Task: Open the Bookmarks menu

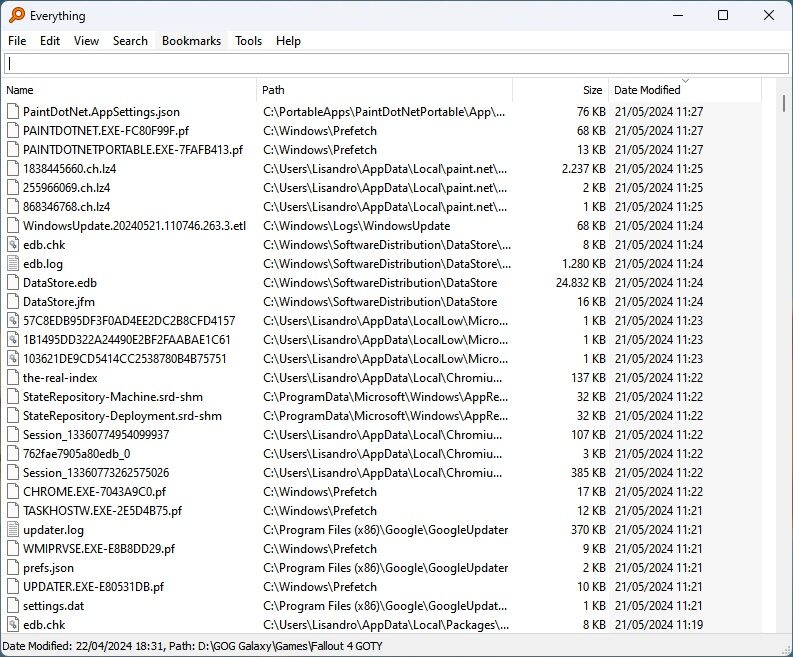Action: 191,41
